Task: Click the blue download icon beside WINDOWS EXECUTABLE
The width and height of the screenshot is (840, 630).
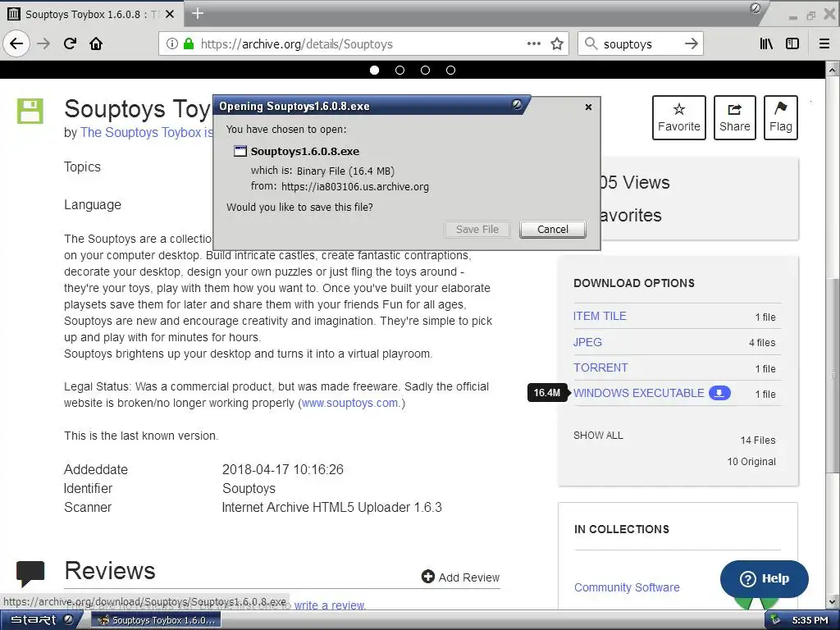Action: tap(719, 393)
